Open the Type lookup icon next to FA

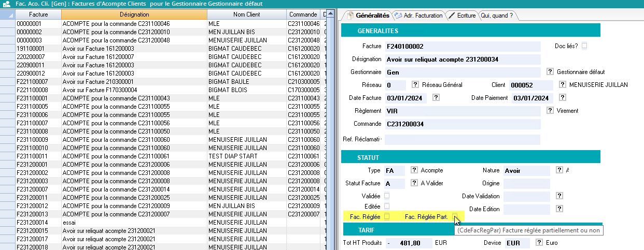[x=414, y=170]
